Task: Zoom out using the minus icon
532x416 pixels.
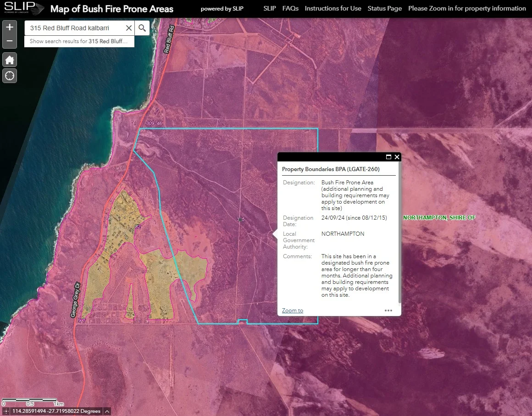Action: click(9, 40)
